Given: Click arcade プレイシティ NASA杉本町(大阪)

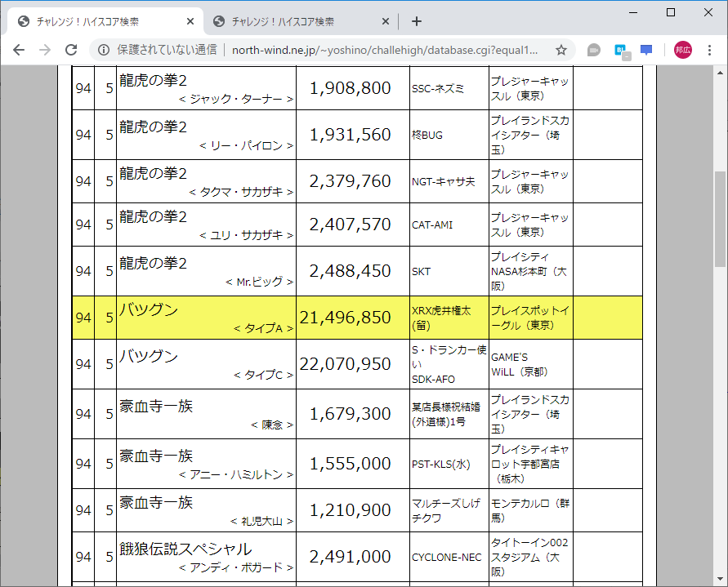Looking at the screenshot, I should point(529,272).
